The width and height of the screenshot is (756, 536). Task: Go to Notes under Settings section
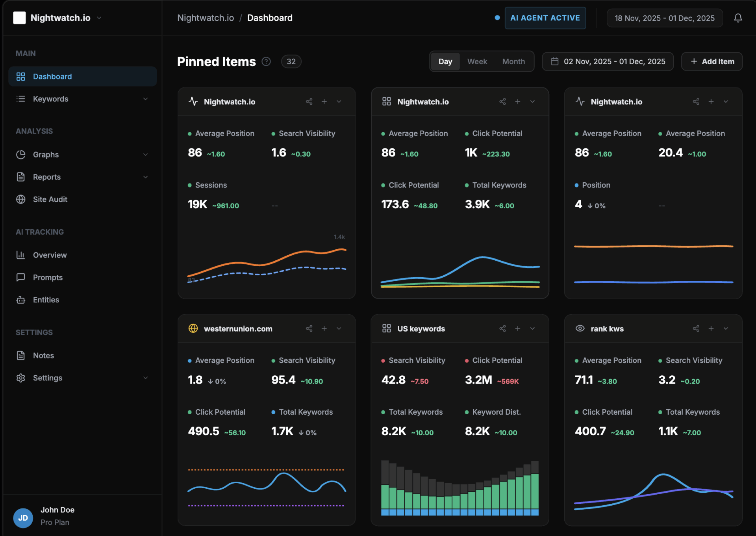click(x=43, y=356)
